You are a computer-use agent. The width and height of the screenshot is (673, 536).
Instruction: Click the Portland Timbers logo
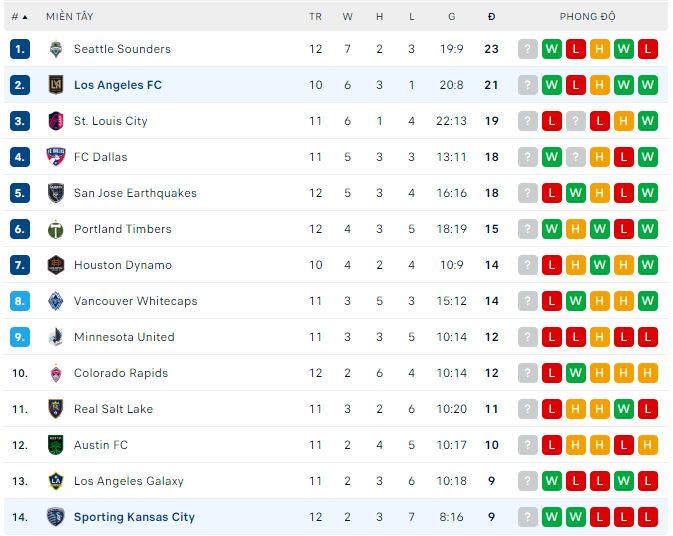[55, 229]
